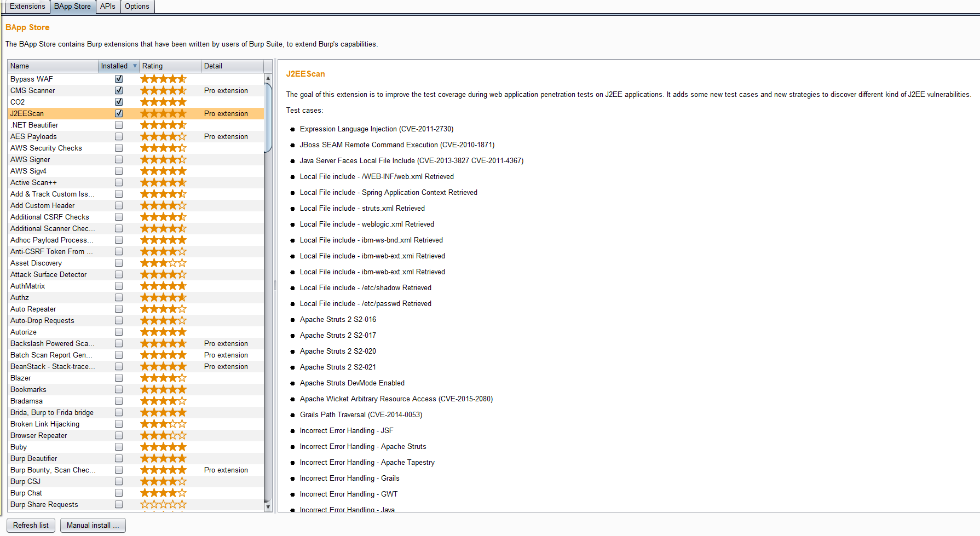Sort list by Detail column header
This screenshot has height=536, width=980.
pyautogui.click(x=232, y=66)
